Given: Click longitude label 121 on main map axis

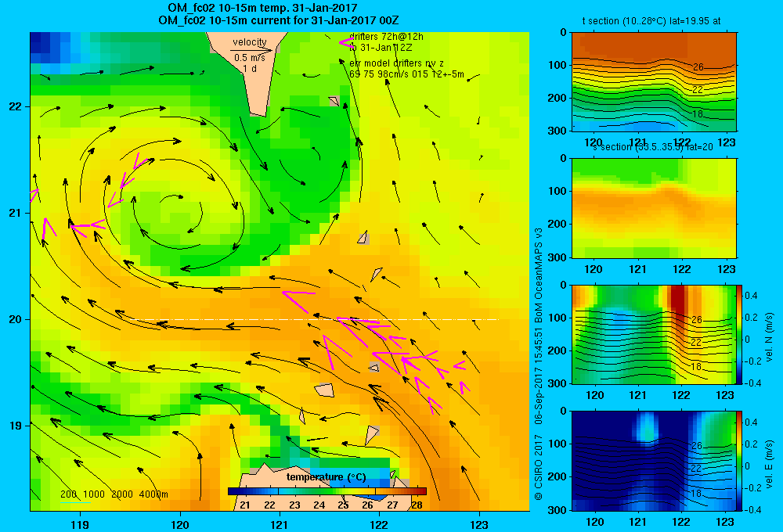Looking at the screenshot, I should 280,524.
